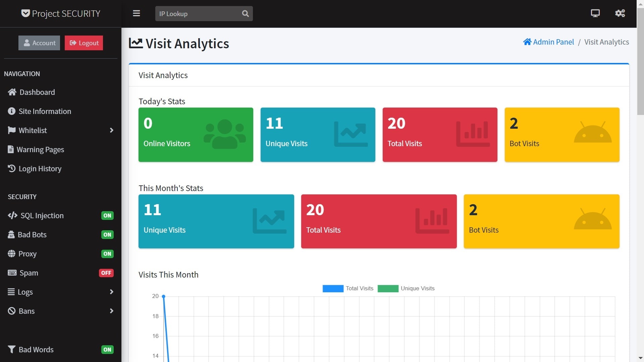Click the search magnifier for IP Lookup

245,13
